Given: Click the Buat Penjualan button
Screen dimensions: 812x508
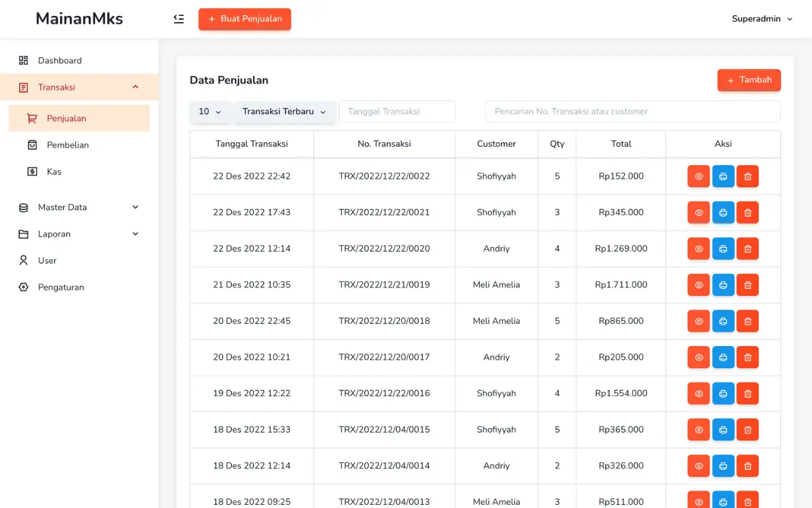Looking at the screenshot, I should pos(244,19).
